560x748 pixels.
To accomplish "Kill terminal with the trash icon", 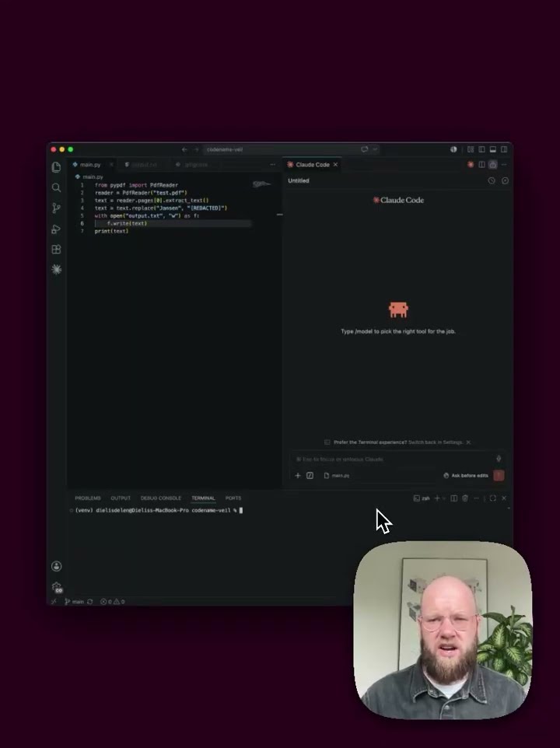I will [465, 498].
